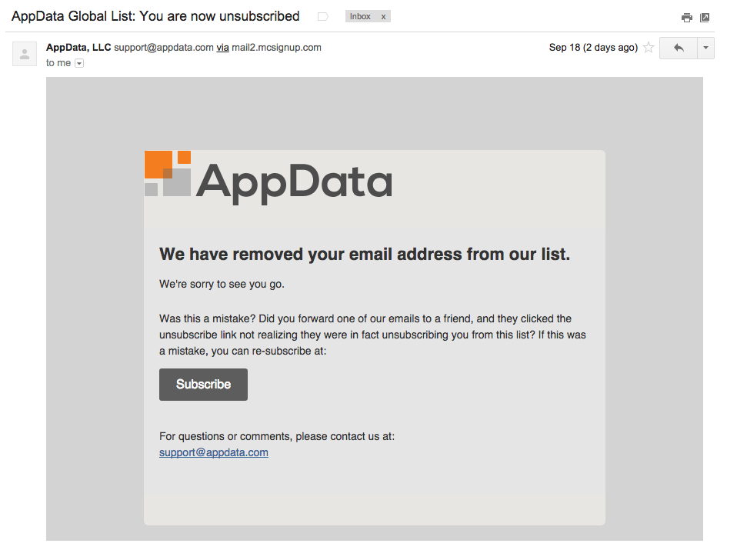Click the 'We have removed your email' heading
Viewport: 737px width, 560px height.
tap(365, 255)
